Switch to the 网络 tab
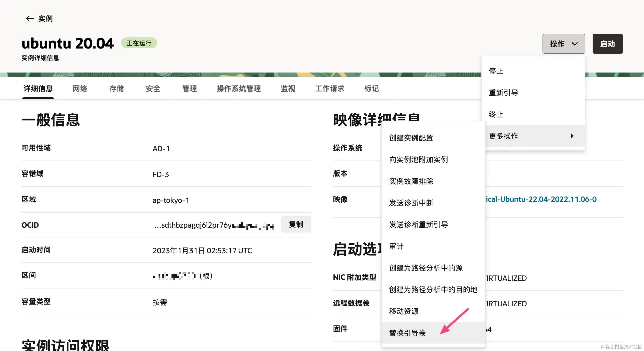The width and height of the screenshot is (644, 351). 80,89
